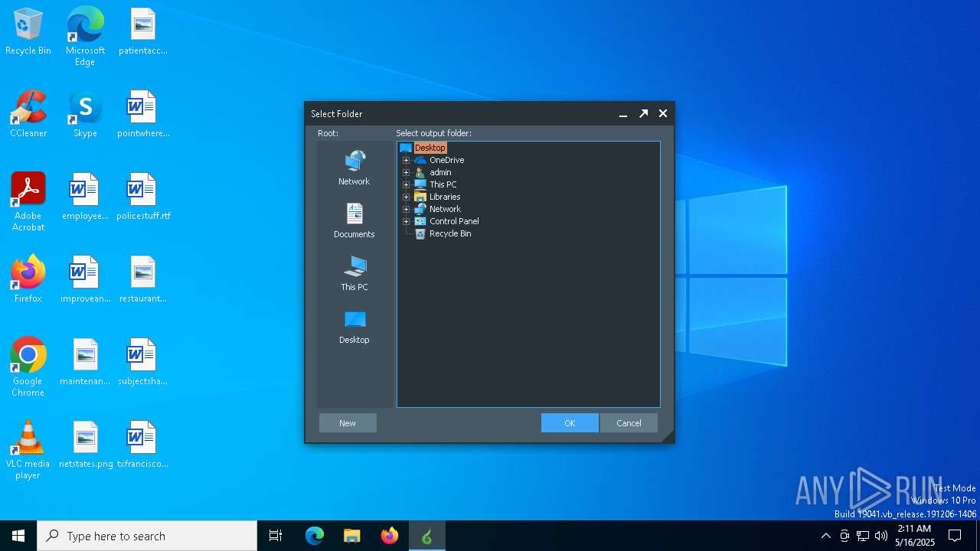Viewport: 980px width, 551px height.
Task: Open CCleaner desktop shortcut
Action: click(28, 115)
